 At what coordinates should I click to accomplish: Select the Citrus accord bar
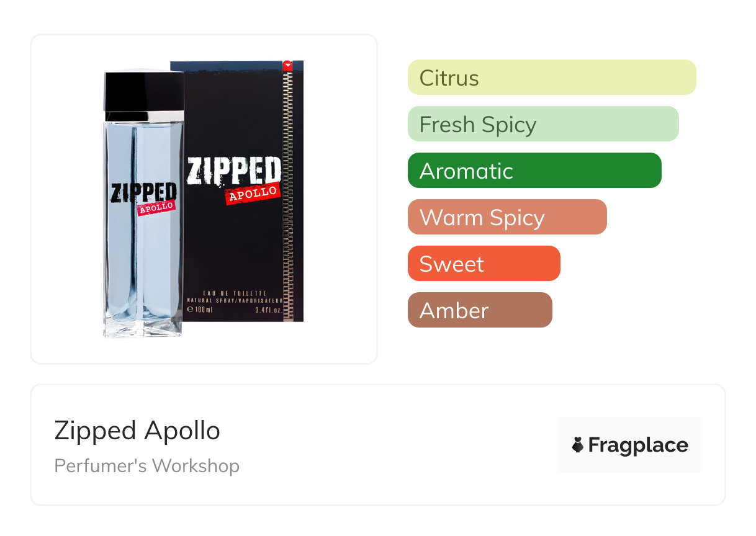pyautogui.click(x=551, y=78)
